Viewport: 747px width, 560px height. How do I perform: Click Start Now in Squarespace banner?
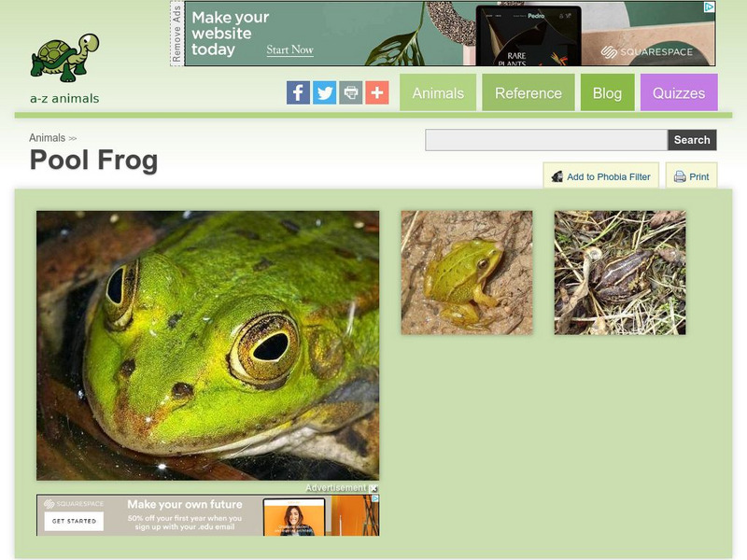coord(289,49)
